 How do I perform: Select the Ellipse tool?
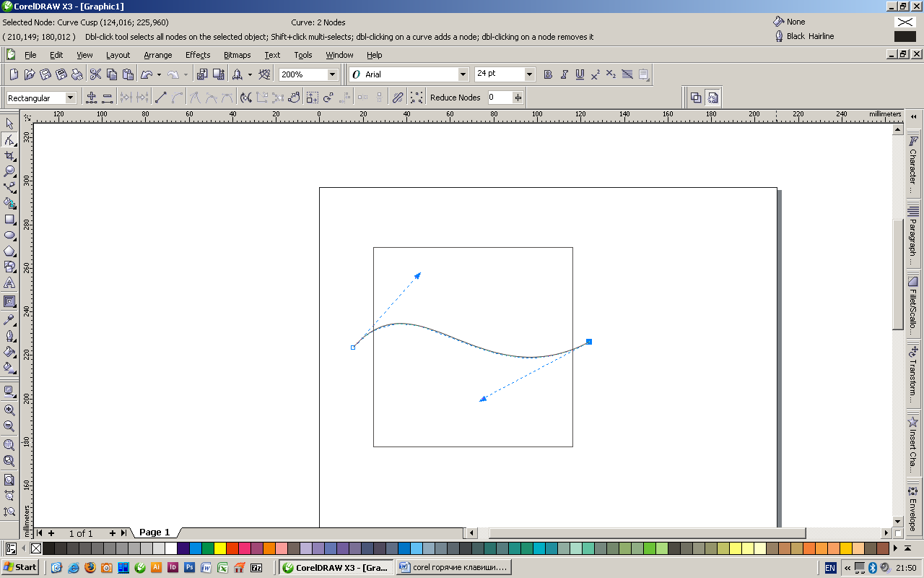(9, 235)
